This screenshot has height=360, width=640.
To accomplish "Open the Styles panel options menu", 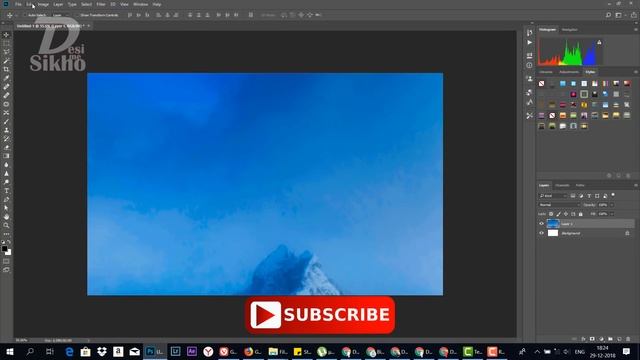I will tap(636, 72).
